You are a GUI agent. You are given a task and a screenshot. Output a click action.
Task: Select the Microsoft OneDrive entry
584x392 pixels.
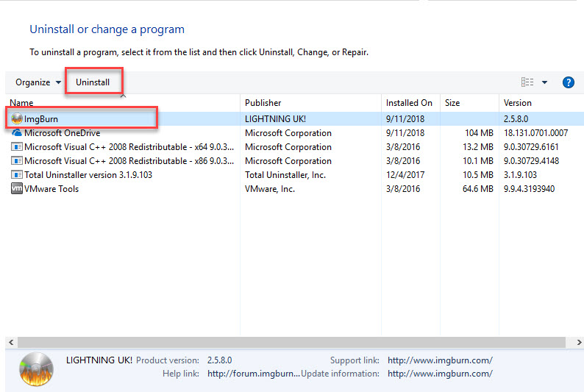63,133
